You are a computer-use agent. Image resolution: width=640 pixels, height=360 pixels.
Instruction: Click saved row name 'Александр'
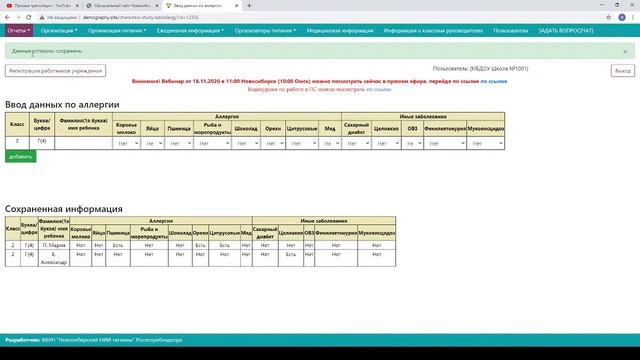pos(54,262)
